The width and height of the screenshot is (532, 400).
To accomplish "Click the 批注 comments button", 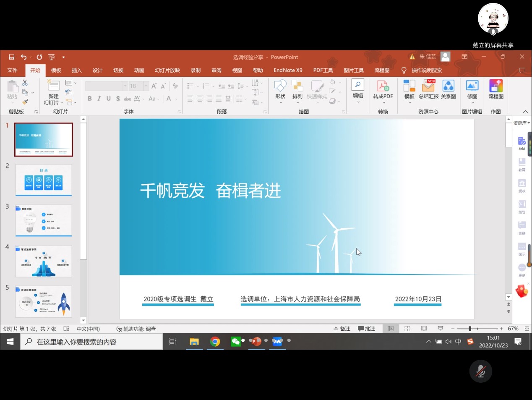I will [366, 329].
